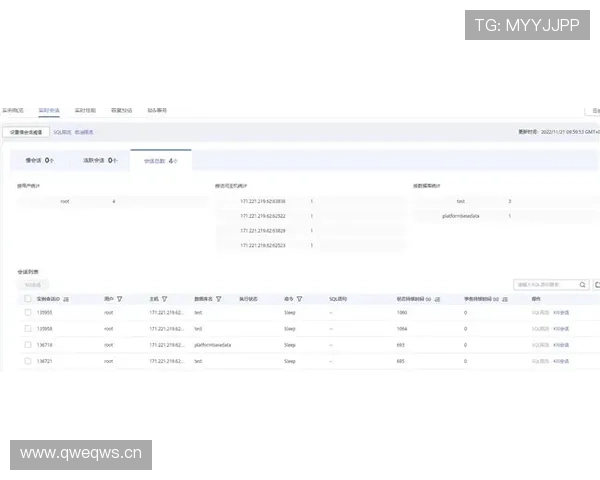Click host 171.221.219.62:63838 in source statistics
The height and width of the screenshot is (480, 600).
coord(262,201)
